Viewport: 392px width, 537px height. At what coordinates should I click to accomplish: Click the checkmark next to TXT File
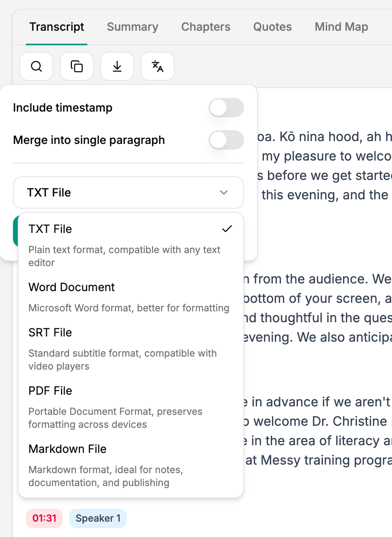tap(227, 229)
